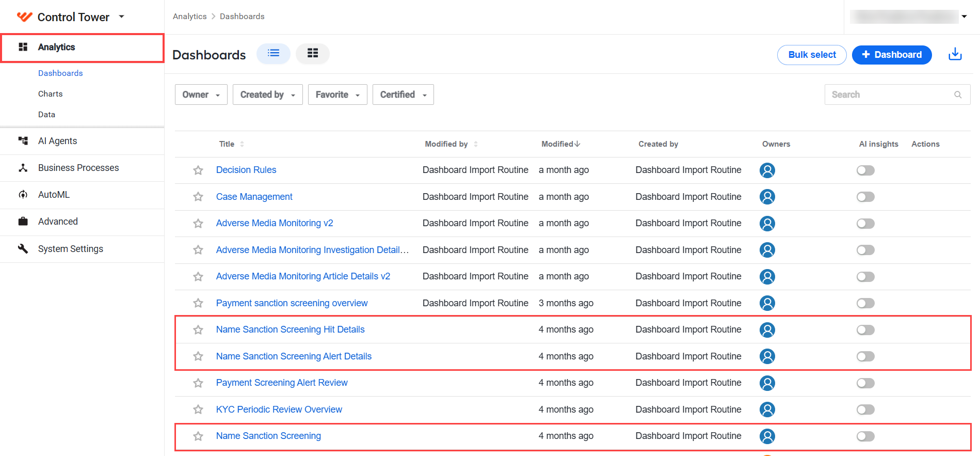Viewport: 980px width, 456px height.
Task: Click the Control Tower logo icon
Action: 24,17
